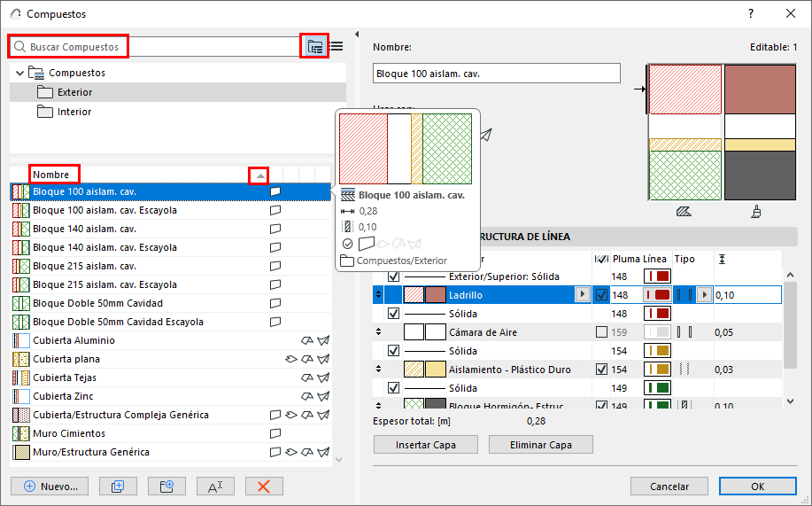Click wall icon in Cubierta/Estructura Compleja Genérica row
This screenshot has width=812, height=506.
point(275,415)
